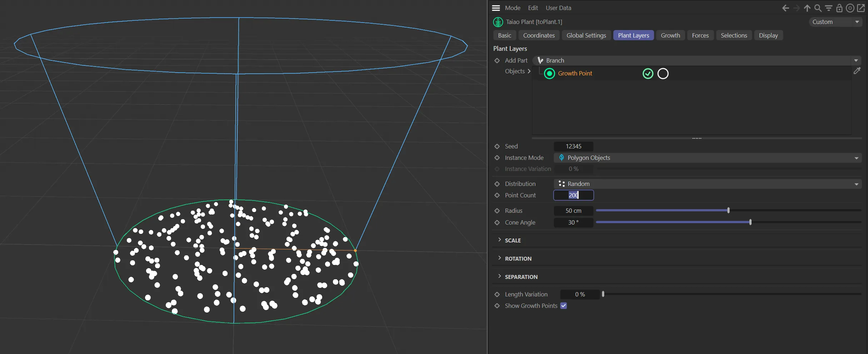The height and width of the screenshot is (354, 868).
Task: Click the Cone Angle slider handle
Action: click(x=750, y=222)
